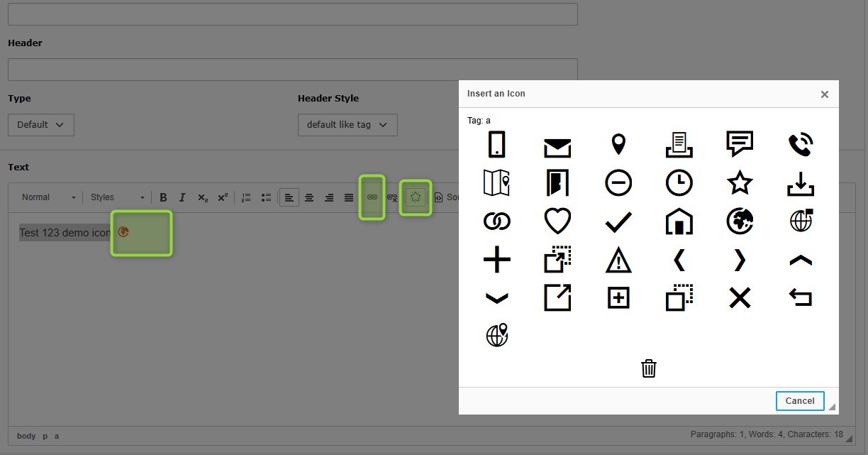
Task: Open the Type dropdown set to Default
Action: tap(41, 125)
